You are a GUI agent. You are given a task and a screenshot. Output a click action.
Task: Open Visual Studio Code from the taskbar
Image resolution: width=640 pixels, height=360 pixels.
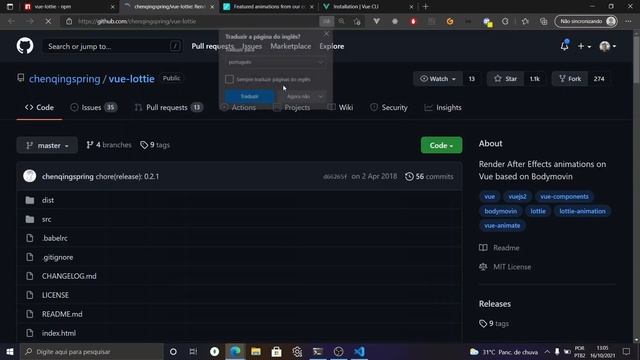(359, 351)
